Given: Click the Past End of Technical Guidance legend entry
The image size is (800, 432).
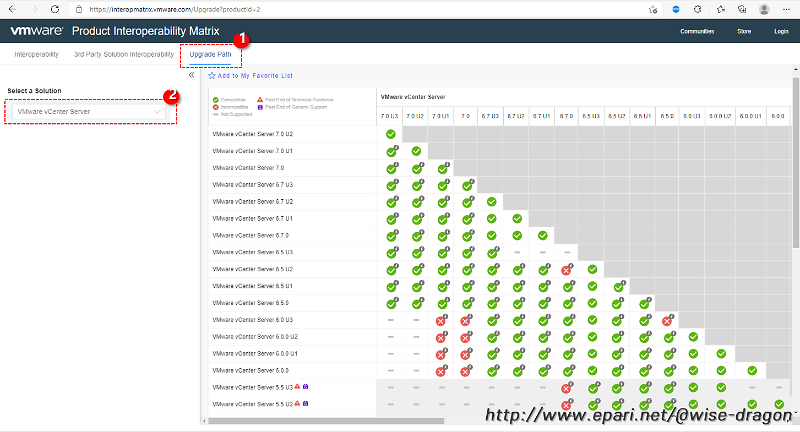Looking at the screenshot, I should click(295, 100).
